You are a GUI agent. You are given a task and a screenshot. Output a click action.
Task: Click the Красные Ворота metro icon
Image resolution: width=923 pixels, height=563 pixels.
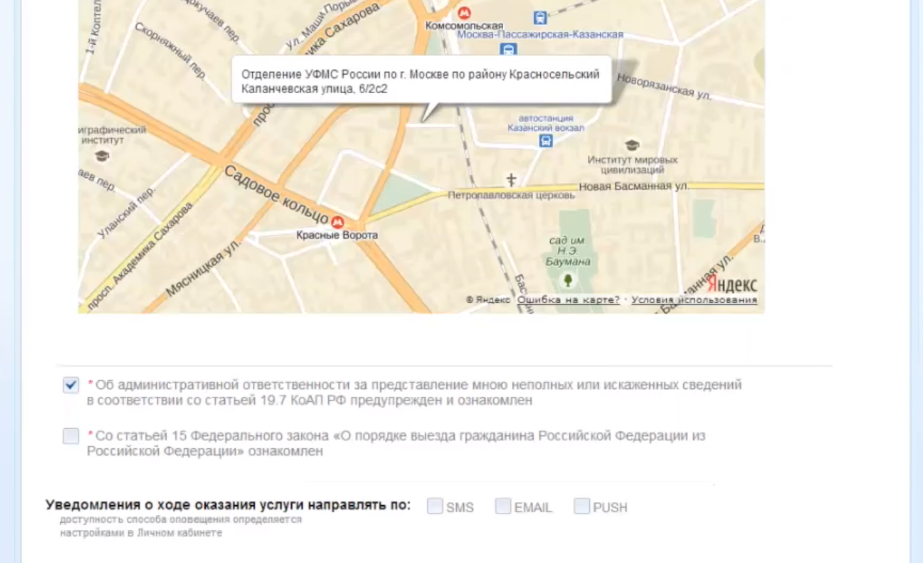tap(337, 222)
